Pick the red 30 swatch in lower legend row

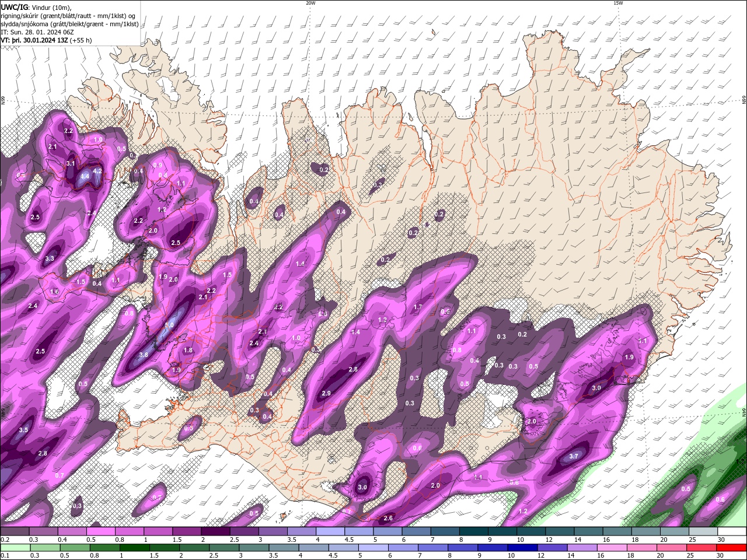pos(731,548)
